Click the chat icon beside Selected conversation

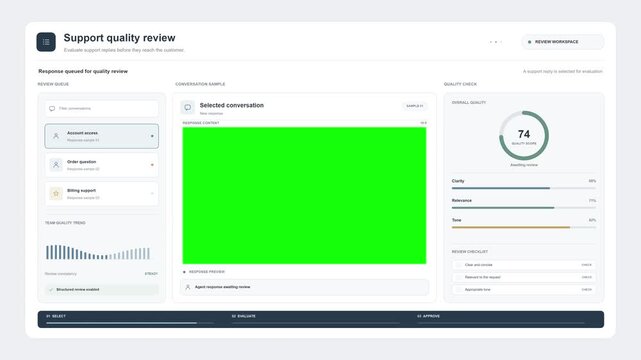pos(188,107)
